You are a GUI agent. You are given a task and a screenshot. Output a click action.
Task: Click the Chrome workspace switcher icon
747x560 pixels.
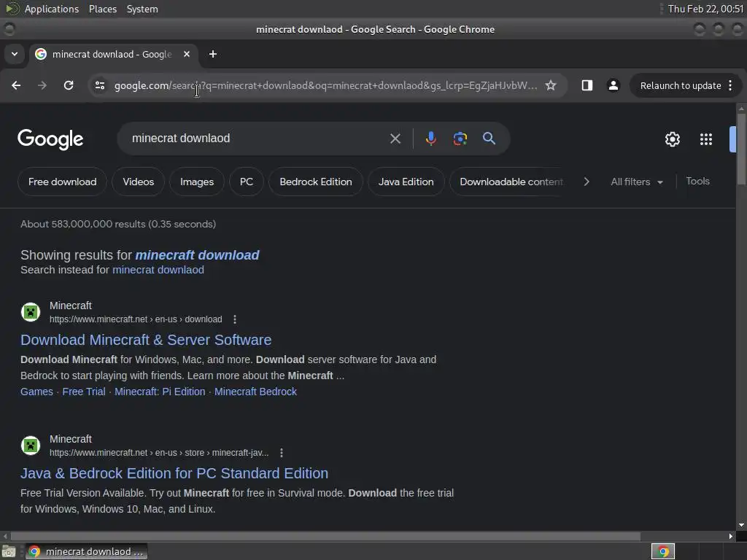tap(663, 551)
